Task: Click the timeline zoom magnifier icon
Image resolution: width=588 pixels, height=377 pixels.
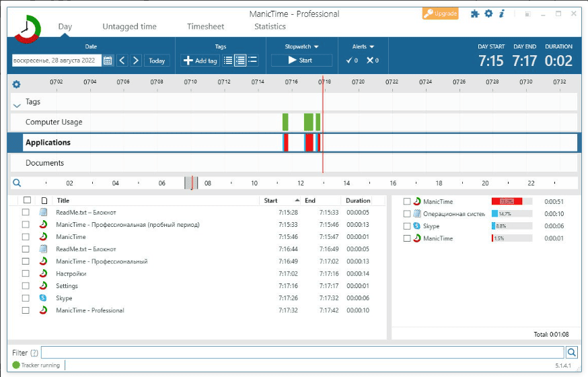Action: [x=17, y=182]
